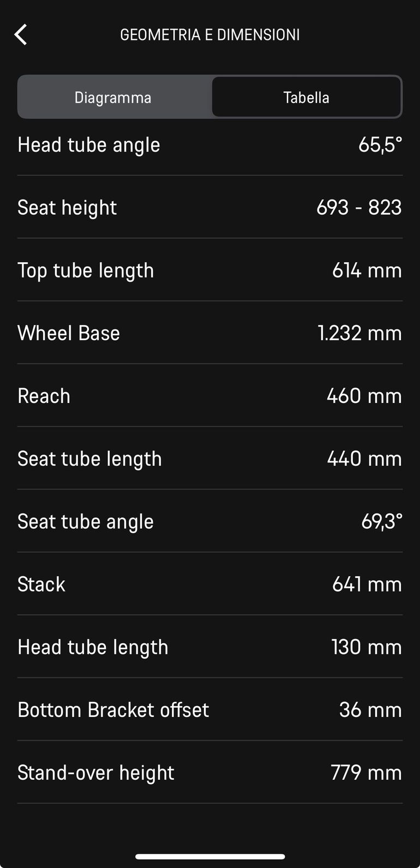
Task: Switch to the Diagramma tab
Action: tap(113, 98)
